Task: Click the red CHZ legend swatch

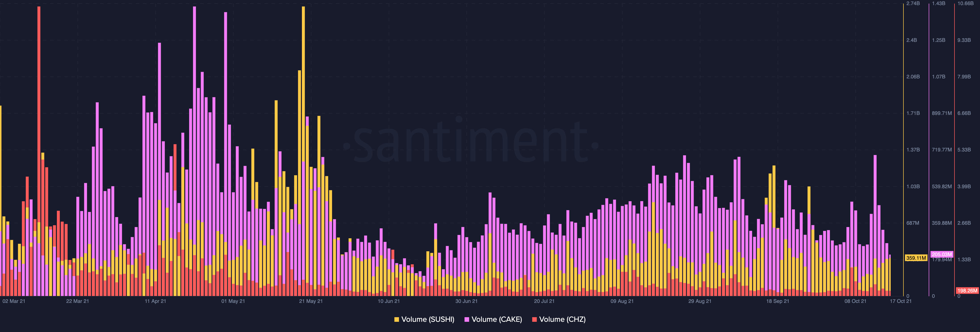Action: point(534,319)
